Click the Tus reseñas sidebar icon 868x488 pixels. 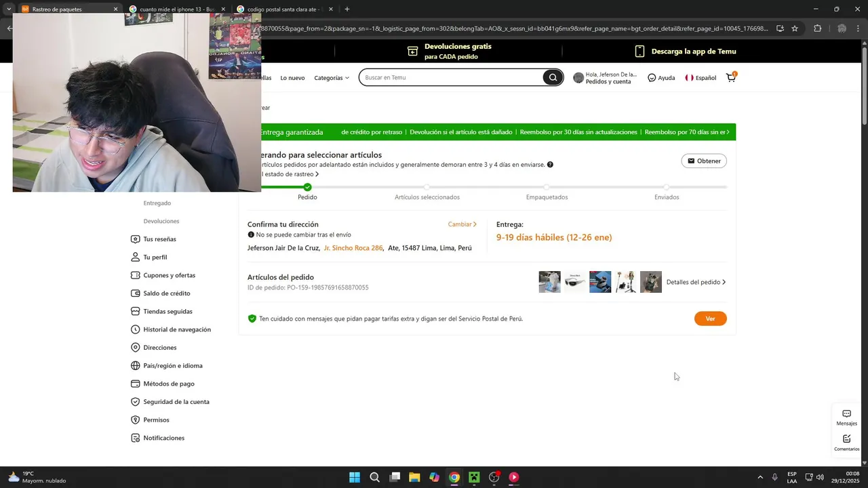point(135,239)
